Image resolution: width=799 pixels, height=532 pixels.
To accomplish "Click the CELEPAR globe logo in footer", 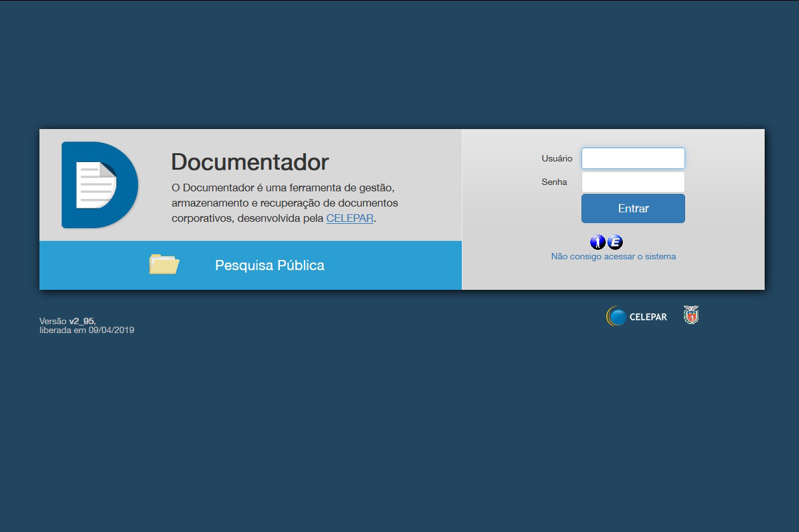I will pos(616,316).
